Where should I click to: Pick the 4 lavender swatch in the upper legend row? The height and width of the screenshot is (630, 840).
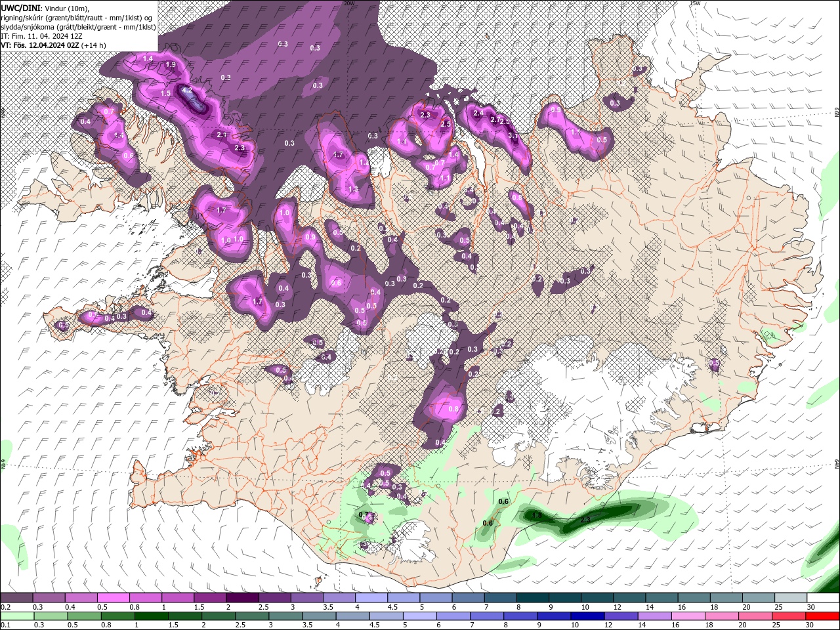point(371,598)
